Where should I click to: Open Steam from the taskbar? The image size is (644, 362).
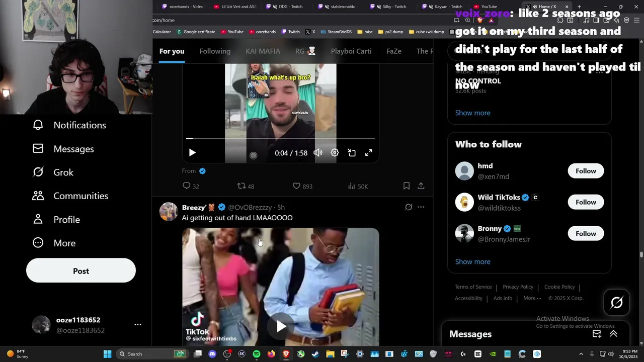(315, 354)
